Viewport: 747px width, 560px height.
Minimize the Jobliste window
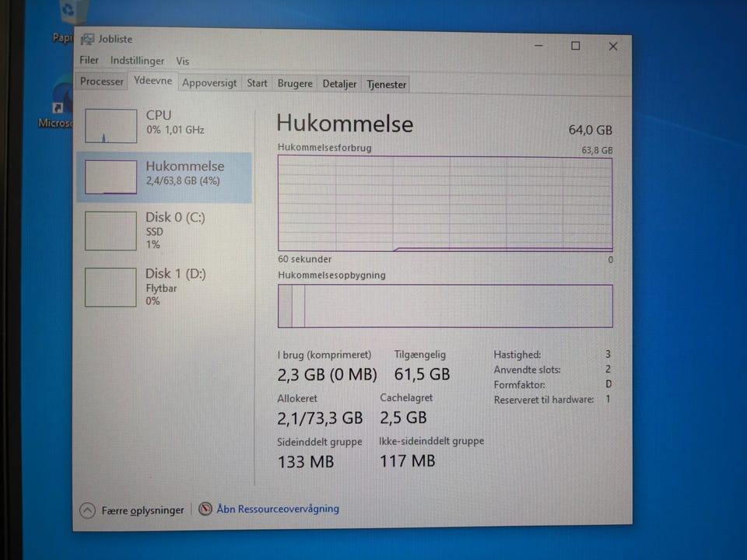[x=538, y=46]
